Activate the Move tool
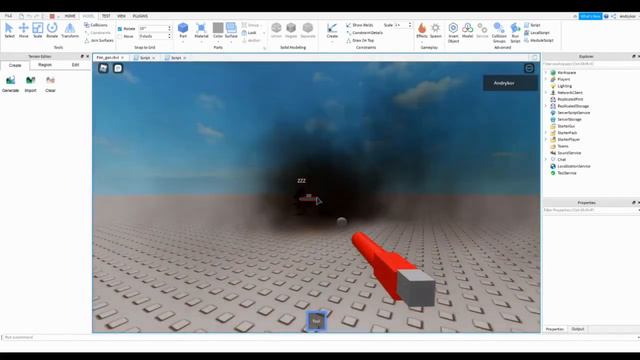The image size is (640, 360). coord(24,30)
